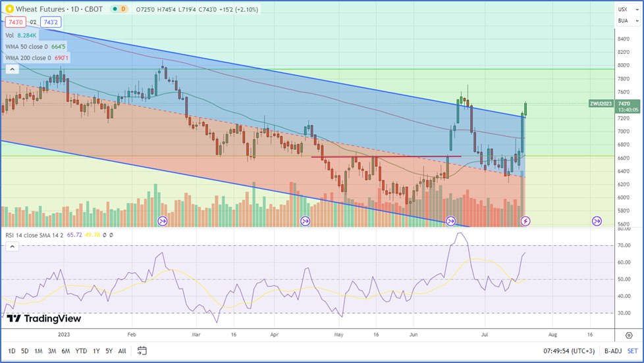Select the WMA 50 close indicator legend
This screenshot has height=363, width=644.
click(x=36, y=46)
